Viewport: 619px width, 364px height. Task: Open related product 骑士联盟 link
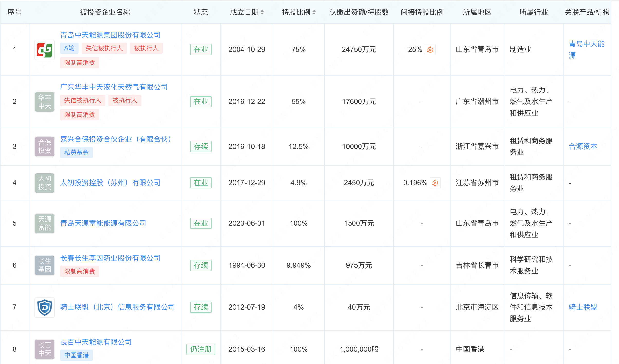coord(583,307)
